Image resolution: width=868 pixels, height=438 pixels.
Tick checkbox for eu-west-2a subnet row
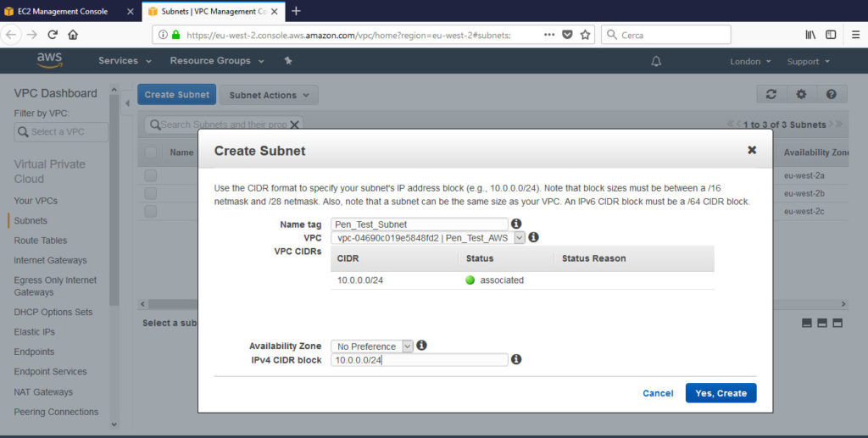tap(151, 176)
